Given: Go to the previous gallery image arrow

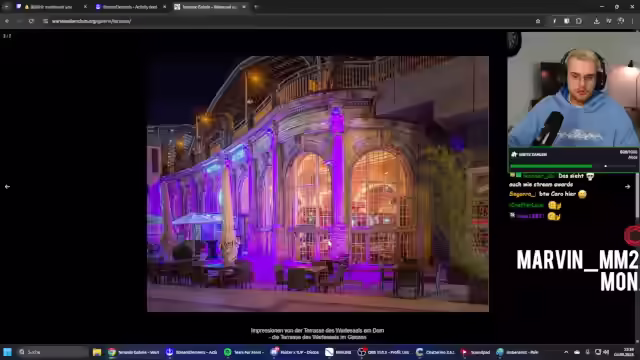Looking at the screenshot, I should pos(7,187).
